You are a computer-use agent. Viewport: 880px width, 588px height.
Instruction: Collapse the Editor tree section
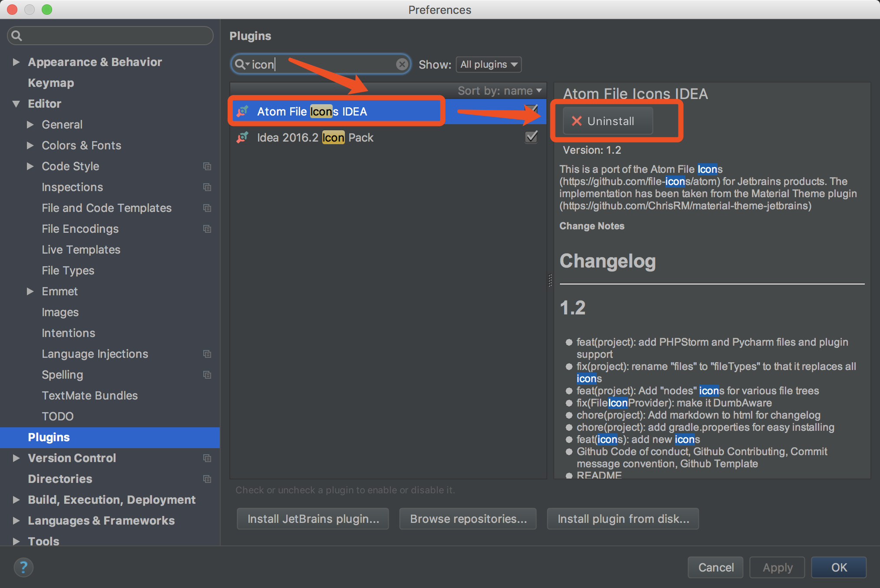(16, 104)
